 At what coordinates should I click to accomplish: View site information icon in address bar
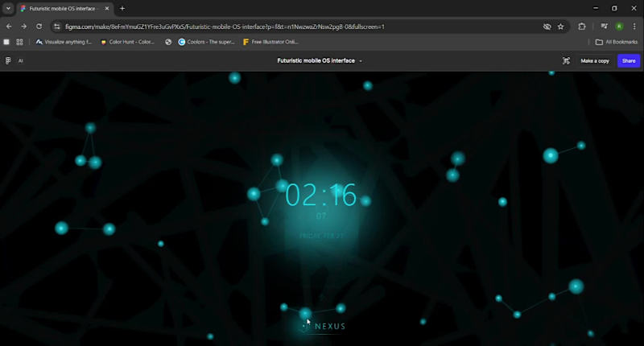point(57,27)
